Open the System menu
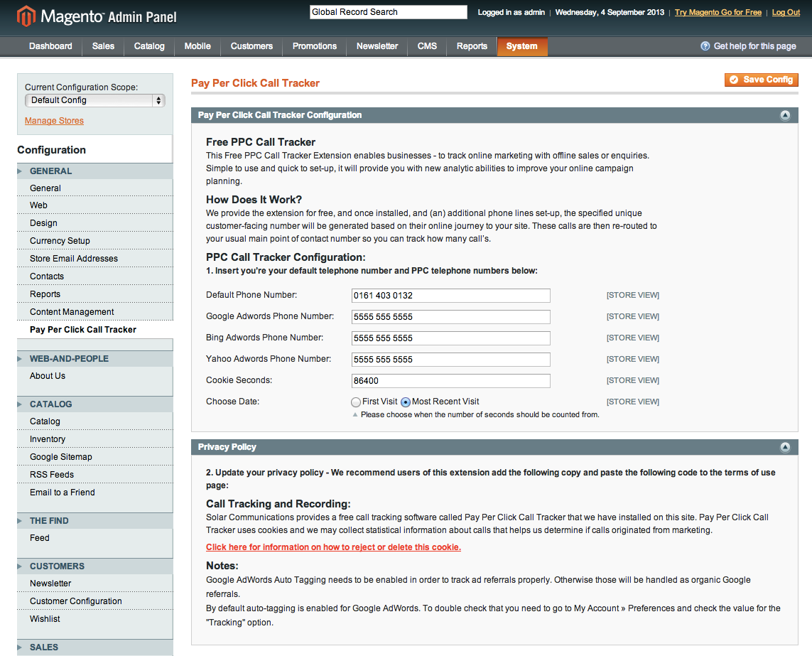This screenshot has height=656, width=812. pyautogui.click(x=522, y=46)
